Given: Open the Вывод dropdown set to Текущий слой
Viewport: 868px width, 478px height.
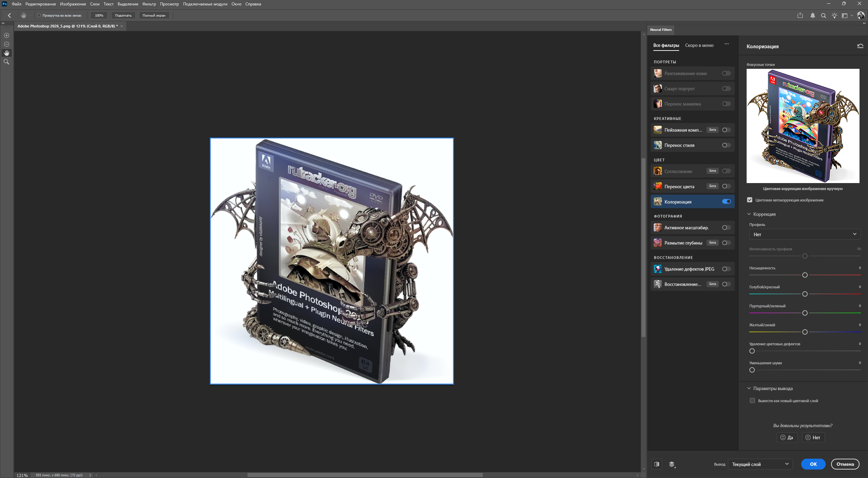Looking at the screenshot, I should 760,464.
